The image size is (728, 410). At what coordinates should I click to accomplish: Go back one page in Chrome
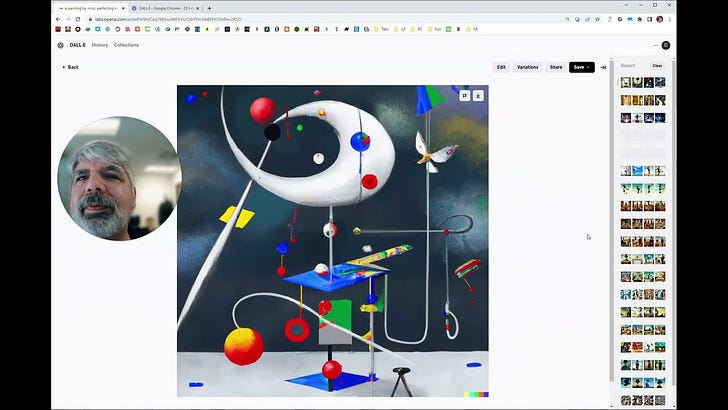[x=58, y=20]
